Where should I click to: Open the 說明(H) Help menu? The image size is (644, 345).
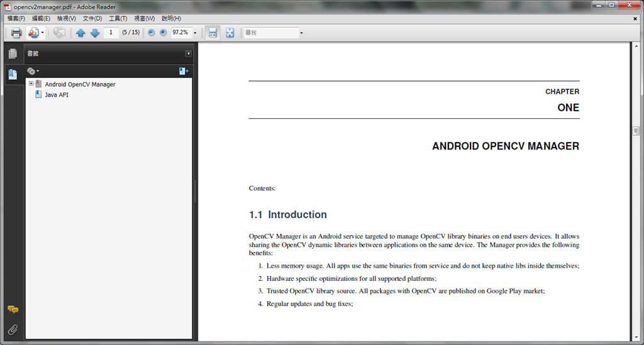coord(171,18)
